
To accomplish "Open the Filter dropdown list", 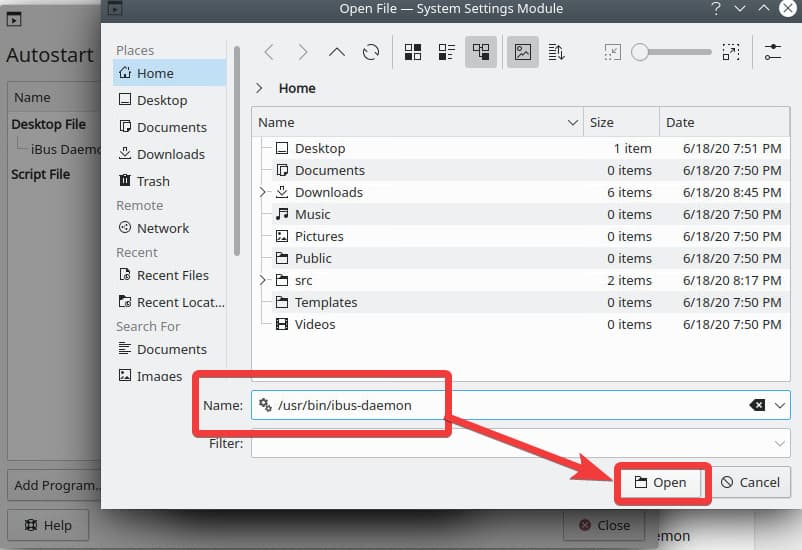I will point(780,443).
